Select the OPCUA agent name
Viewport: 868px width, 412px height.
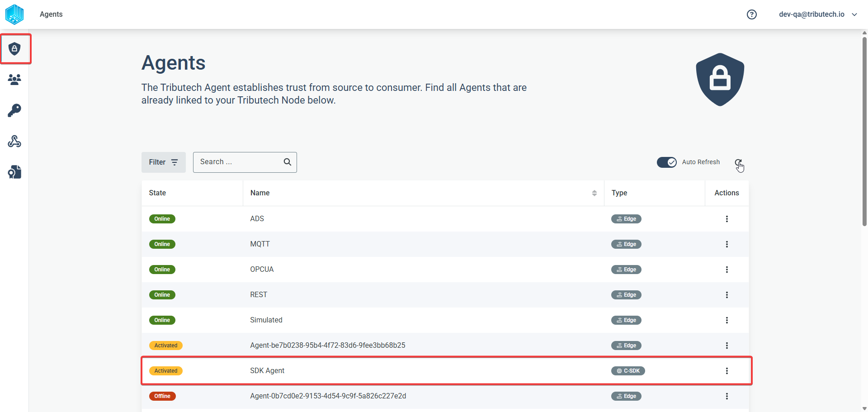tap(262, 270)
